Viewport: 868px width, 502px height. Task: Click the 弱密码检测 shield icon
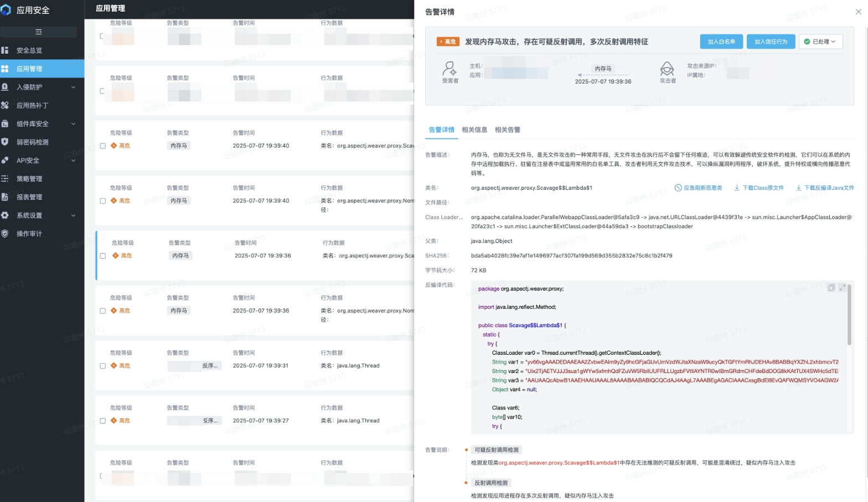pos(5,142)
